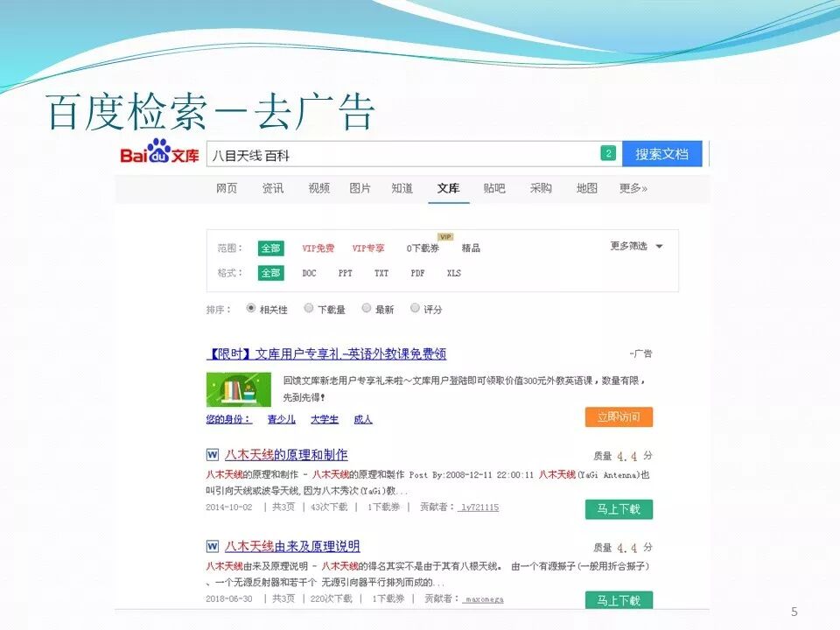The image size is (840, 630).
Task: Select 全部 in the 格式 filter row
Action: point(270,273)
